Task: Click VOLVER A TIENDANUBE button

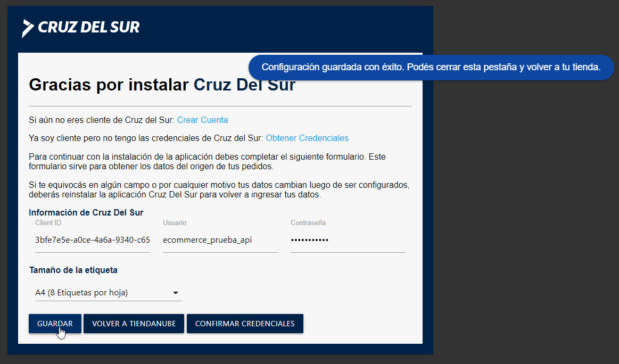Action: [134, 323]
